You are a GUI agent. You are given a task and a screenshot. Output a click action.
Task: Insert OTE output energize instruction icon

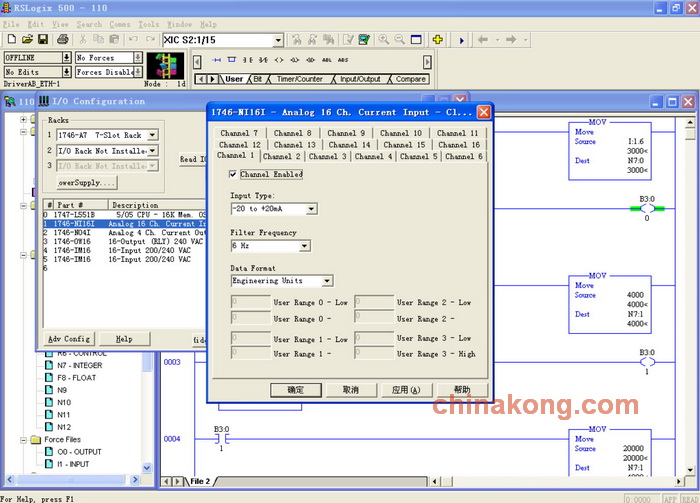point(279,60)
